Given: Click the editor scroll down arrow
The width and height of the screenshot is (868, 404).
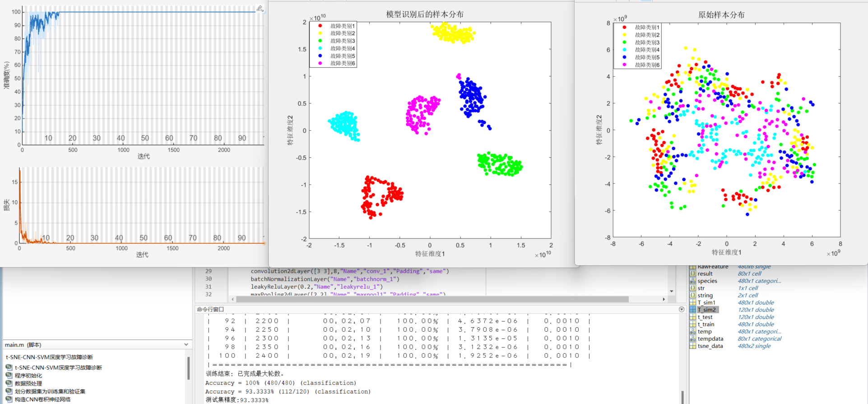Looking at the screenshot, I should (x=672, y=291).
